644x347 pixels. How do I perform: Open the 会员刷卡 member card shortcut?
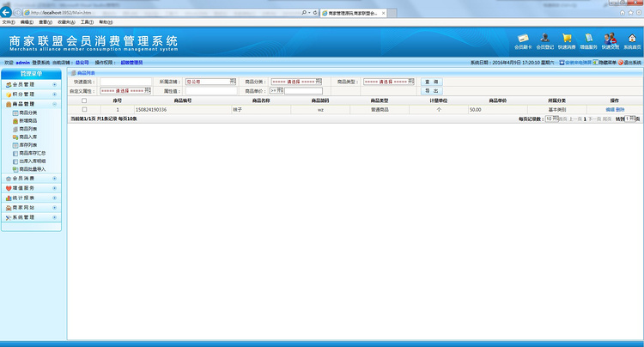pos(523,42)
